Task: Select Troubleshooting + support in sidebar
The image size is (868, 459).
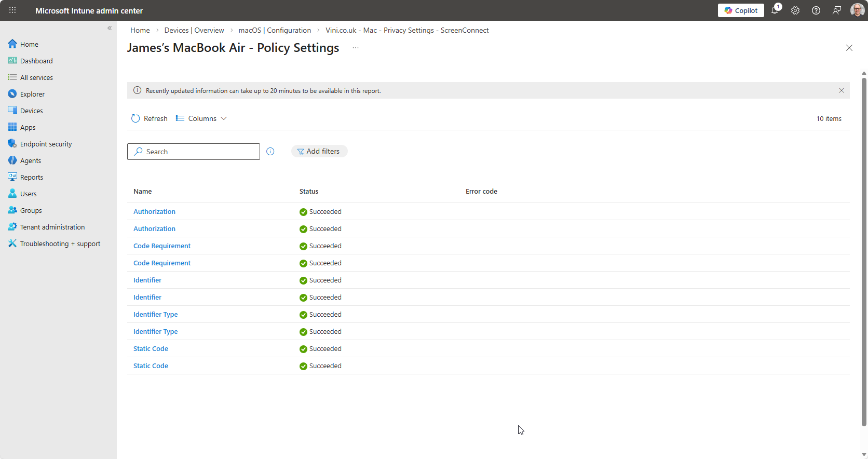Action: [60, 244]
